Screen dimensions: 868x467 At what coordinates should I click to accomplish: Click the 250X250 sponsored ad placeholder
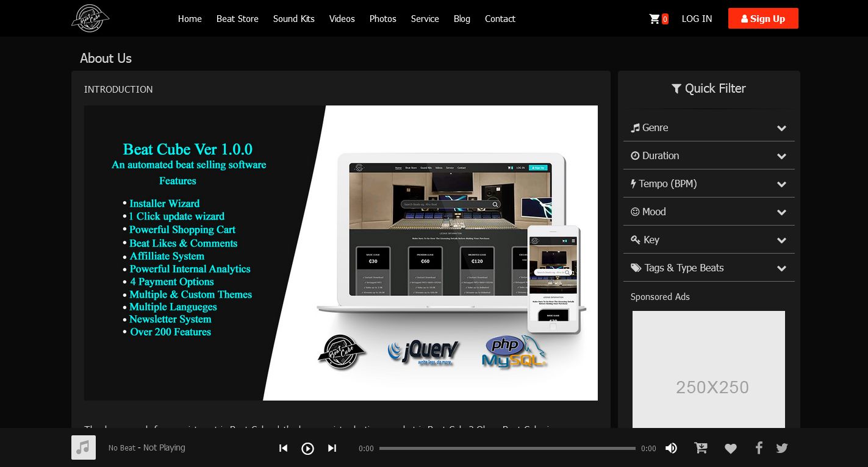coord(709,369)
